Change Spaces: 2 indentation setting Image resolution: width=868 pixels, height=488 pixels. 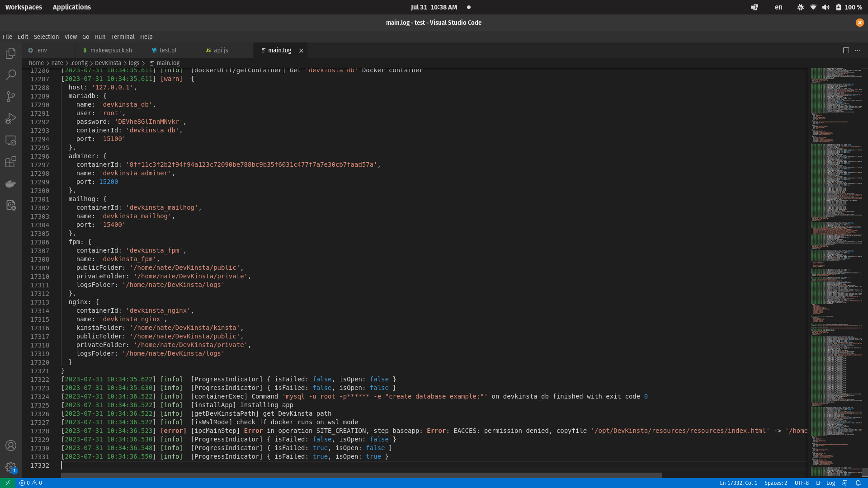pos(775,483)
